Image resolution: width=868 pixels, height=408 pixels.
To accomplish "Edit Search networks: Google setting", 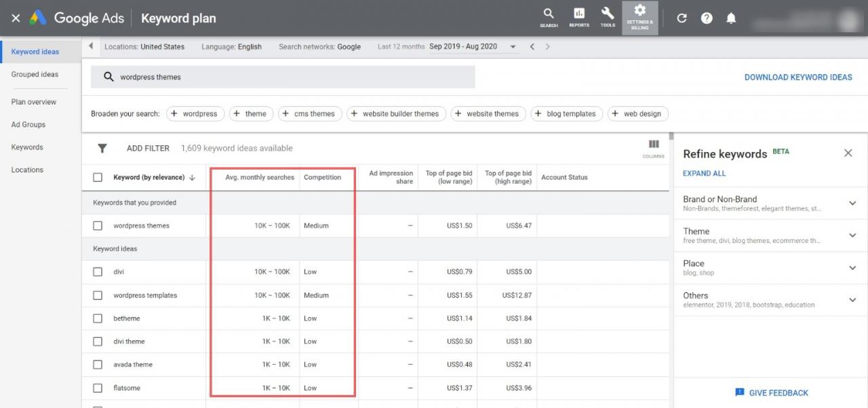I will point(319,47).
